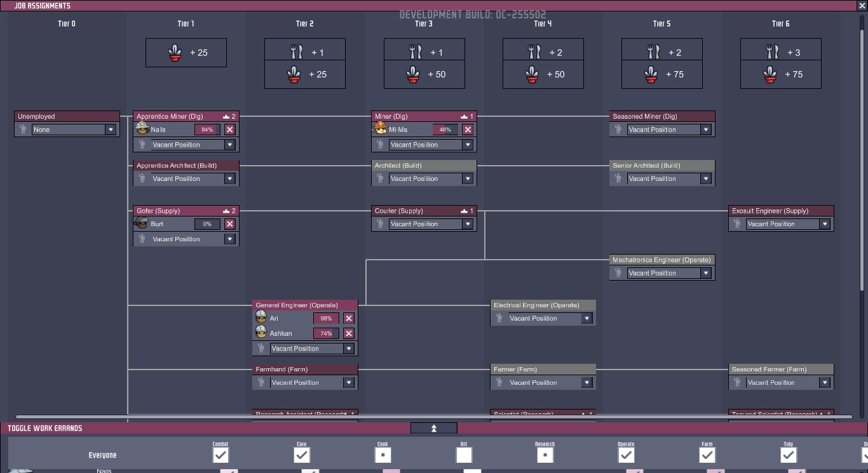Toggle the Combat errand checkbox for Everyone

pos(220,455)
